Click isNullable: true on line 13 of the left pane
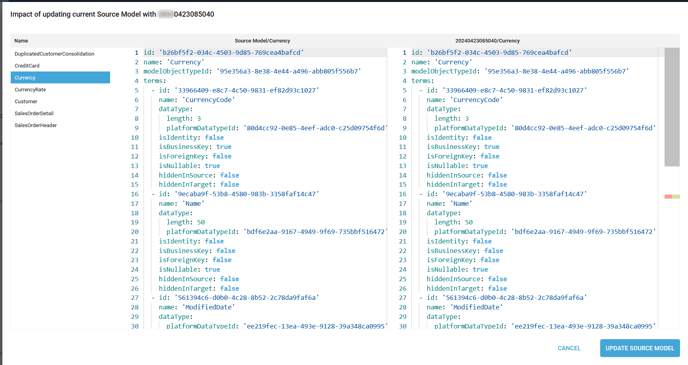 [x=190, y=165]
